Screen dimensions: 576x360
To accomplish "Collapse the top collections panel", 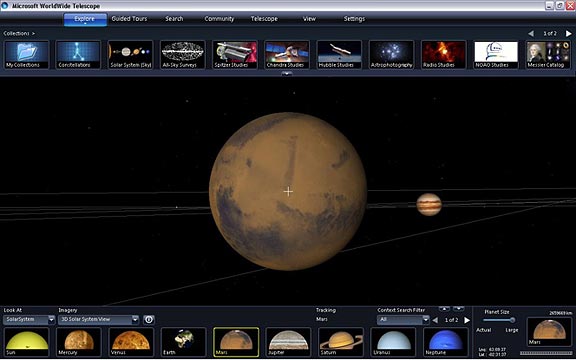I will click(287, 73).
